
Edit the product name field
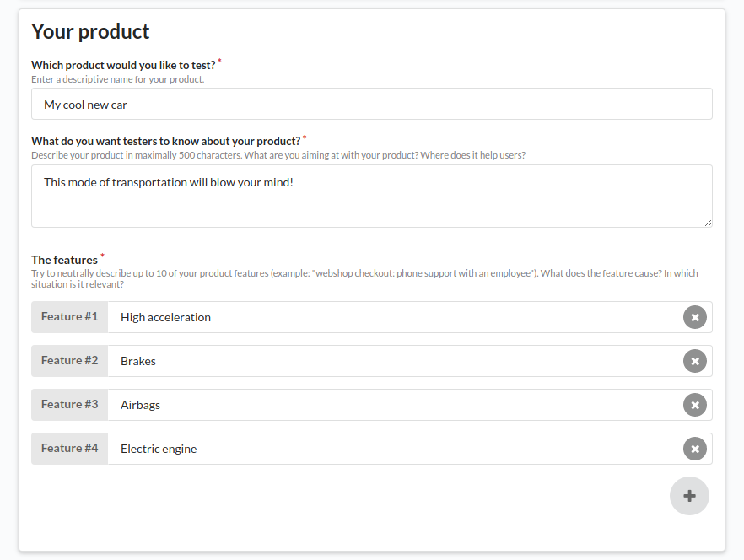pyautogui.click(x=371, y=104)
